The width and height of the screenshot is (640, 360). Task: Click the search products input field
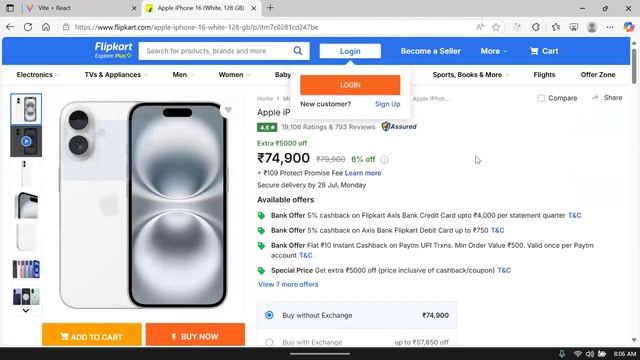click(216, 51)
